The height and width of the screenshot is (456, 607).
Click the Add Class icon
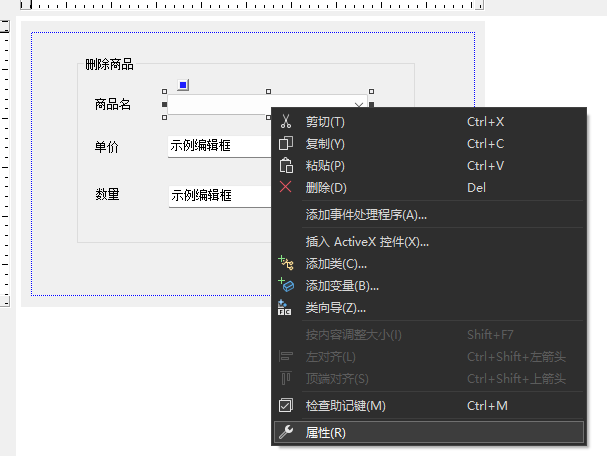(286, 263)
